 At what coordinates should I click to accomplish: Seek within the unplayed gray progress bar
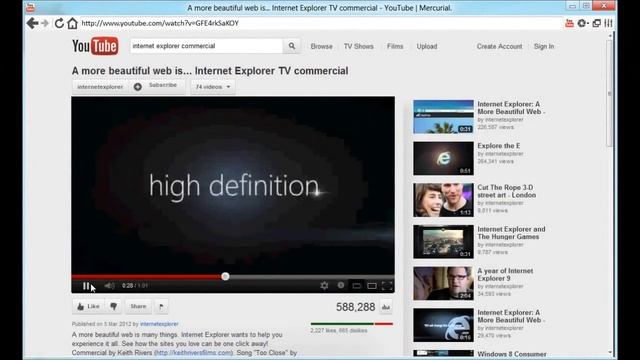point(312,277)
